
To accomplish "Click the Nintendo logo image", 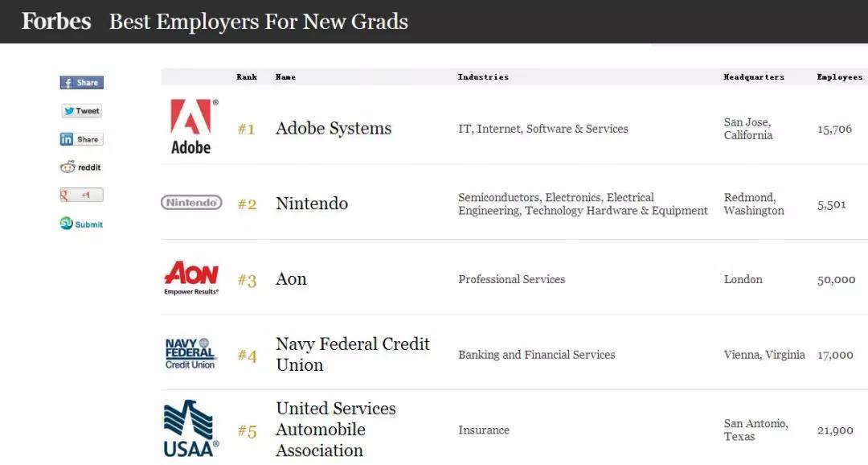I will tap(191, 202).
